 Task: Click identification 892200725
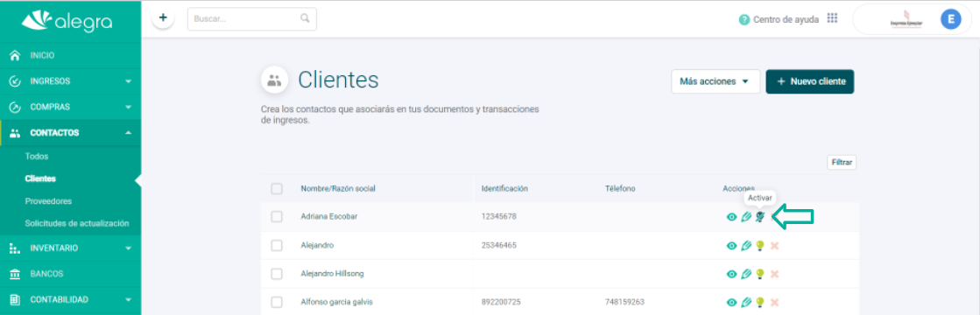[500, 303]
